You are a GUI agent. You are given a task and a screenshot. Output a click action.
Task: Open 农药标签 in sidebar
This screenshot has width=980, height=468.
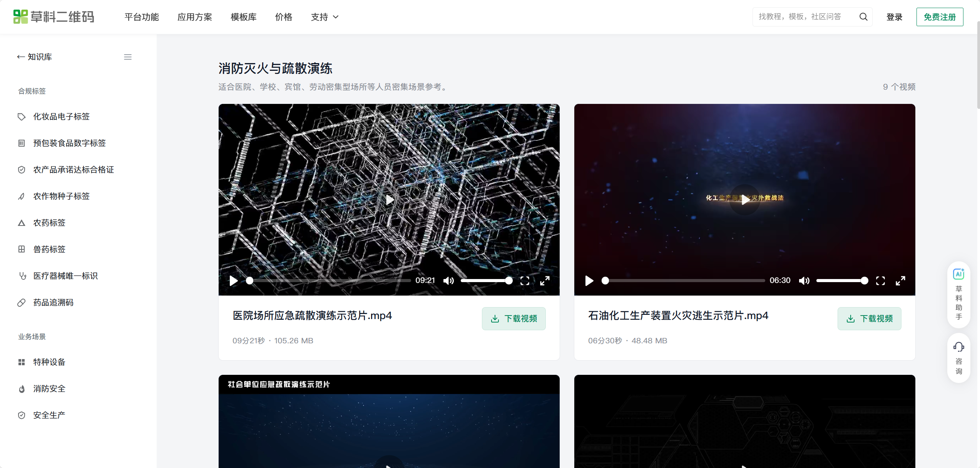coord(49,223)
